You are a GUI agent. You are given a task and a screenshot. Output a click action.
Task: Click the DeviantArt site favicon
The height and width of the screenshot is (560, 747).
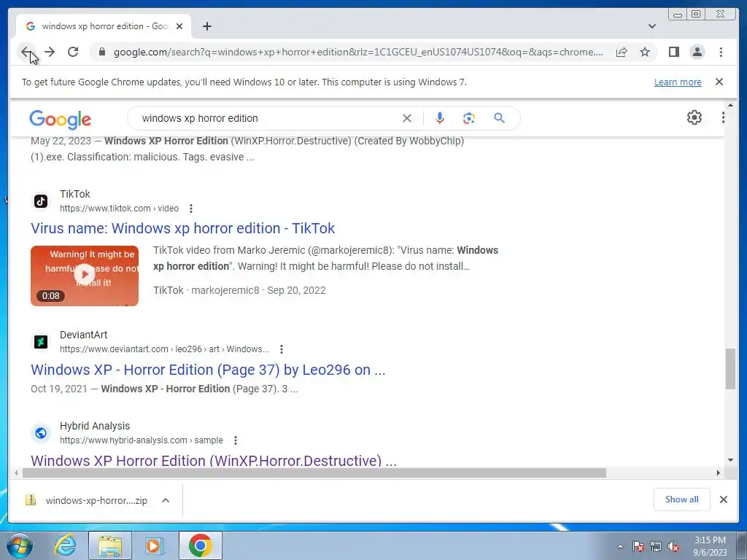click(41, 342)
